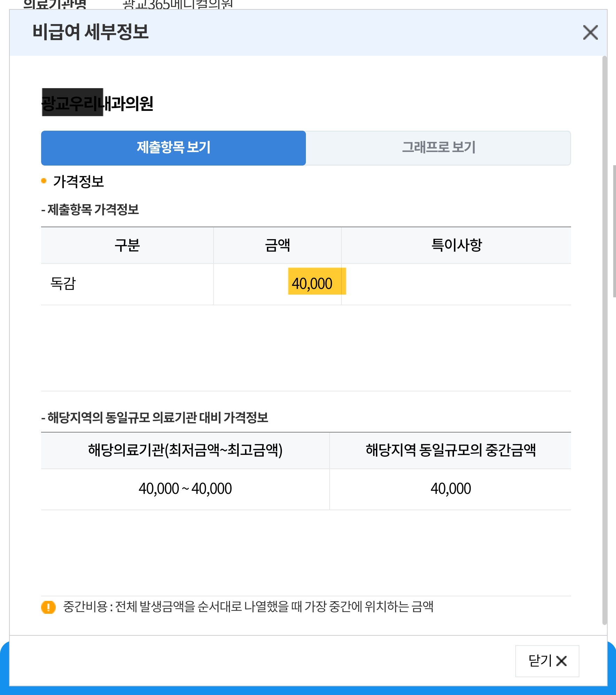Switch to the 그래프로 보기 tab
The height and width of the screenshot is (695, 616).
pos(440,148)
